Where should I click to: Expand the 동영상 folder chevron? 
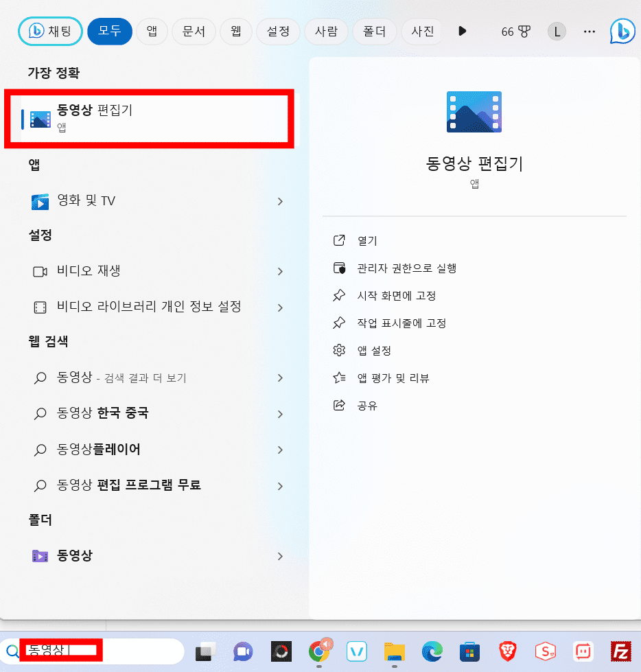(280, 556)
